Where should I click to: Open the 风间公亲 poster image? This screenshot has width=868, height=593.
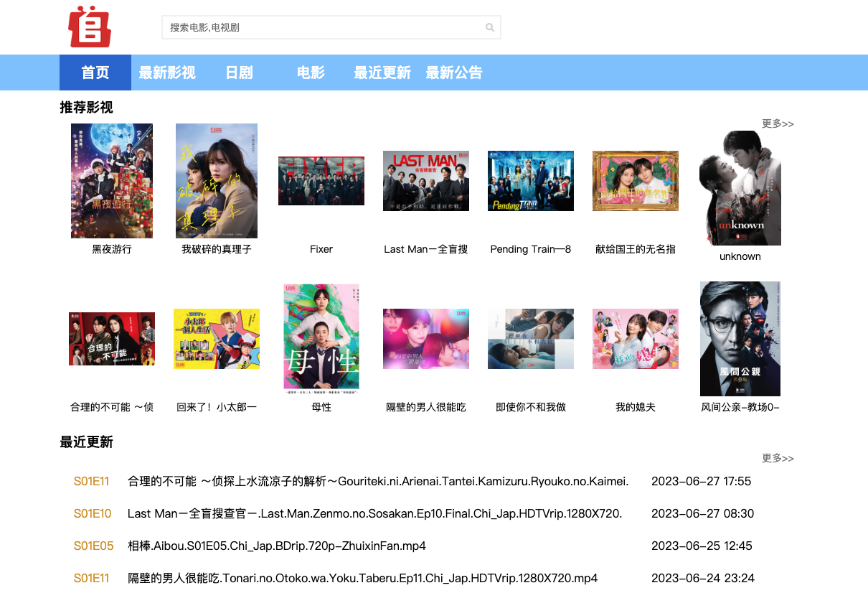[x=740, y=339]
